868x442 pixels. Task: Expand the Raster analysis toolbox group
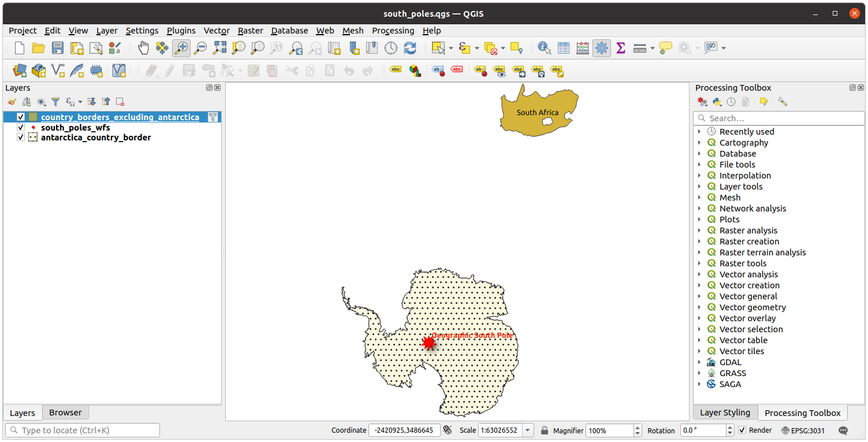[x=699, y=231]
